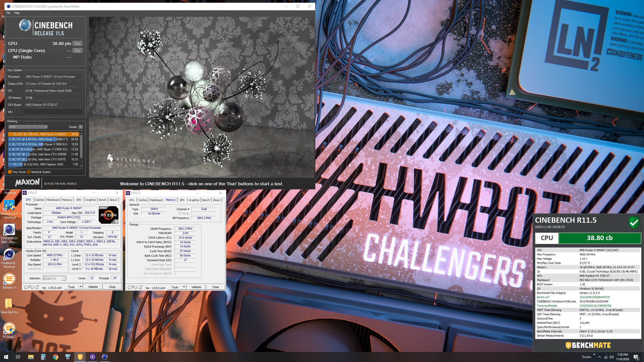This screenshot has width=644, height=362.
Task: Open File Explorer from the taskbar
Action: click(31, 357)
